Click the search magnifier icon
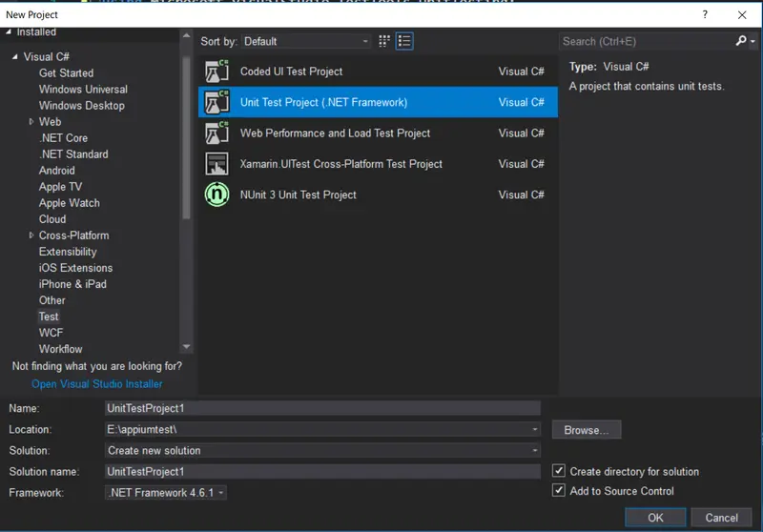The image size is (763, 532). pyautogui.click(x=741, y=41)
